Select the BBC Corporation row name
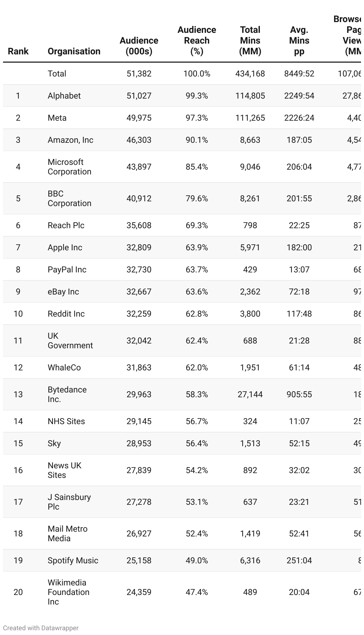Screen dimensions: 364x635 coord(69,198)
